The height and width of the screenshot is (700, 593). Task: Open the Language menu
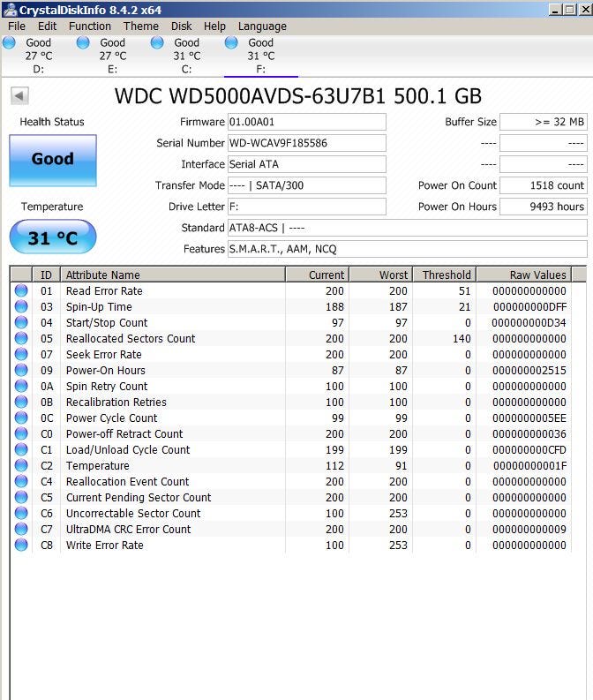click(x=262, y=26)
